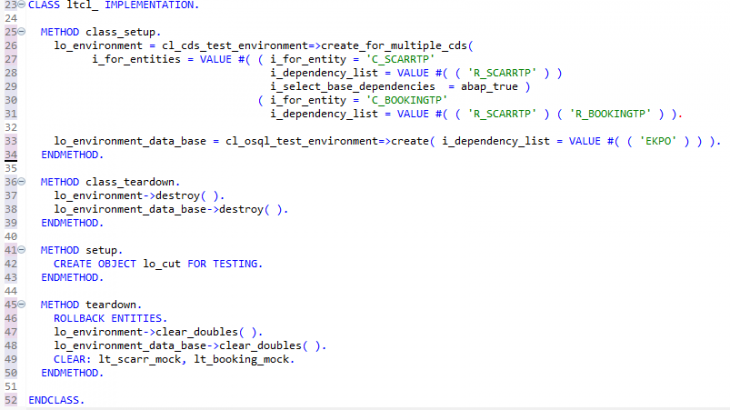Collapse the CLASS ltcl_ IMPLEMENTATION fold marker
This screenshot has height=410, width=730.
click(20, 5)
